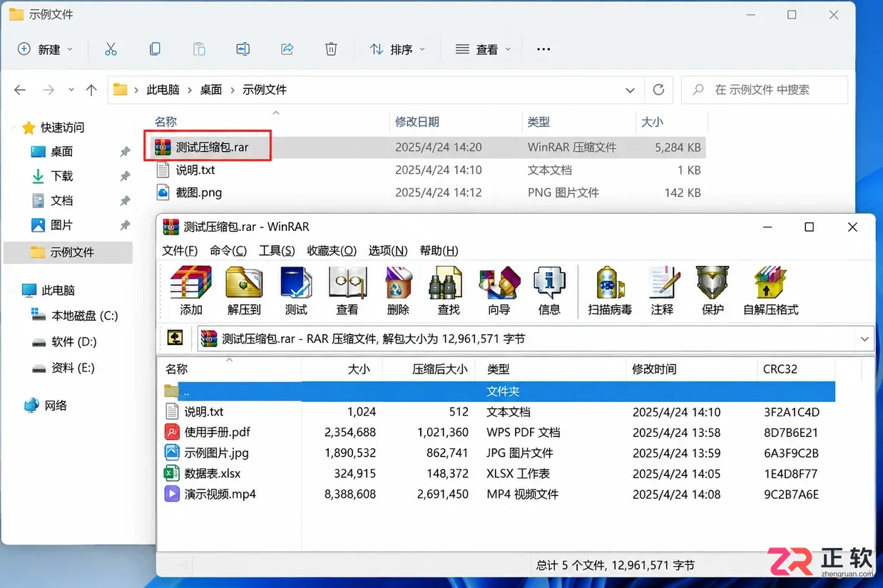
Task: Click 此电脑 in the address breadcrumb
Action: pos(163,90)
